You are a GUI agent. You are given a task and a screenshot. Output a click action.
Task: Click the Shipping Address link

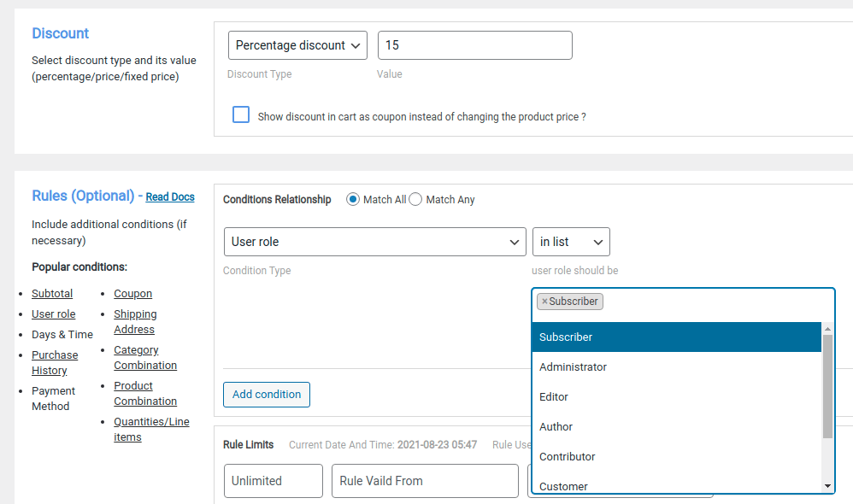pyautogui.click(x=135, y=322)
